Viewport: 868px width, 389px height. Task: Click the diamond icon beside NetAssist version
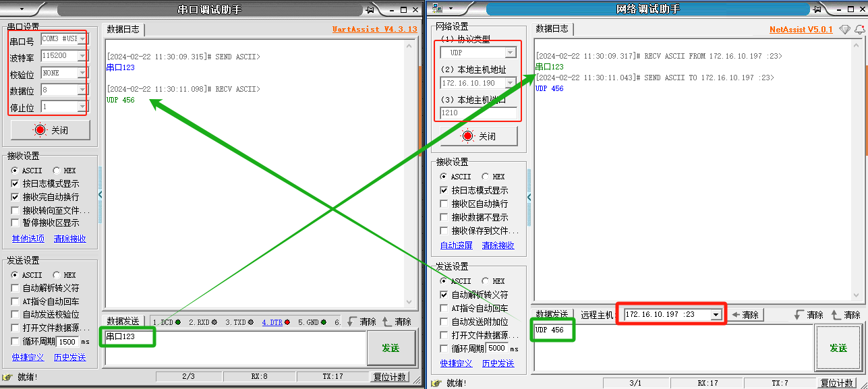point(844,30)
